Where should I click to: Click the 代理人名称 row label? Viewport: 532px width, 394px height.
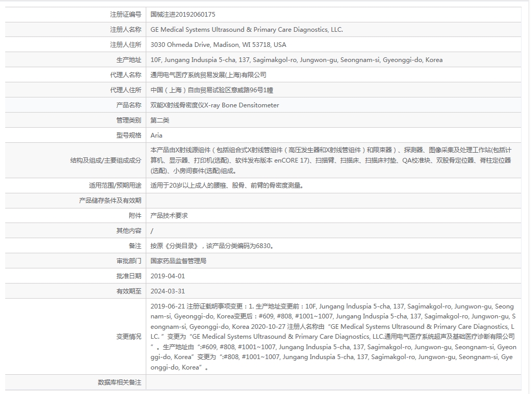(125, 75)
